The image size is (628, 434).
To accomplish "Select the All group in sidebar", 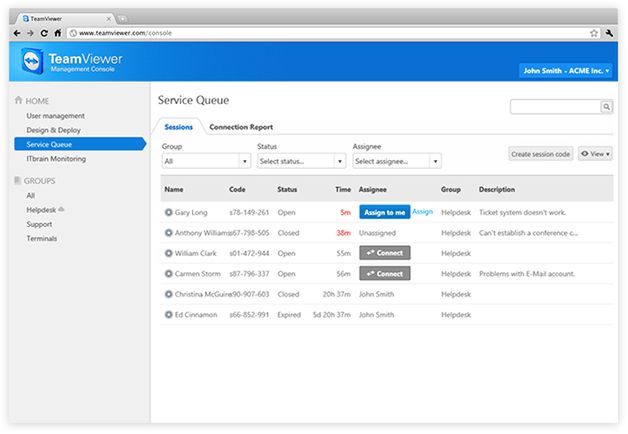I will tap(30, 195).
